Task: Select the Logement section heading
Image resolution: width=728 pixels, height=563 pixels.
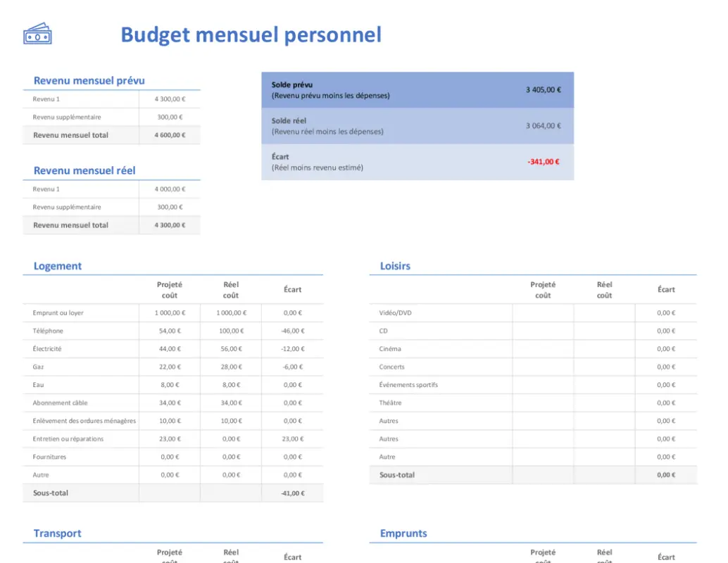Action: coord(57,266)
